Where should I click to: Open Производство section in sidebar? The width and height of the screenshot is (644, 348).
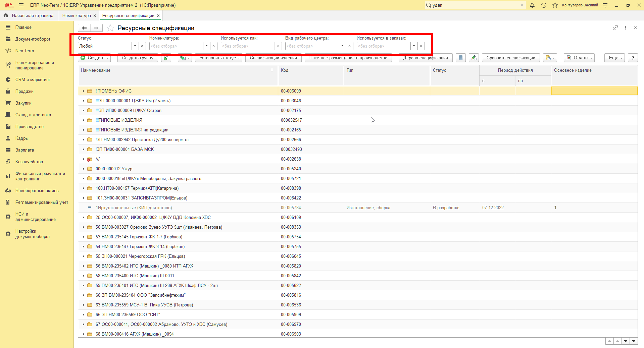[x=30, y=126]
